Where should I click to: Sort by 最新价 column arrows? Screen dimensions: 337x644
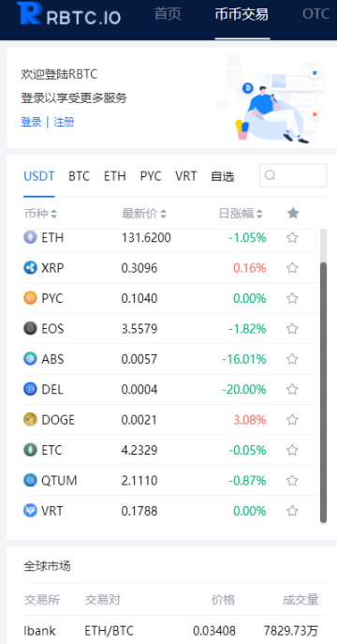(x=164, y=214)
